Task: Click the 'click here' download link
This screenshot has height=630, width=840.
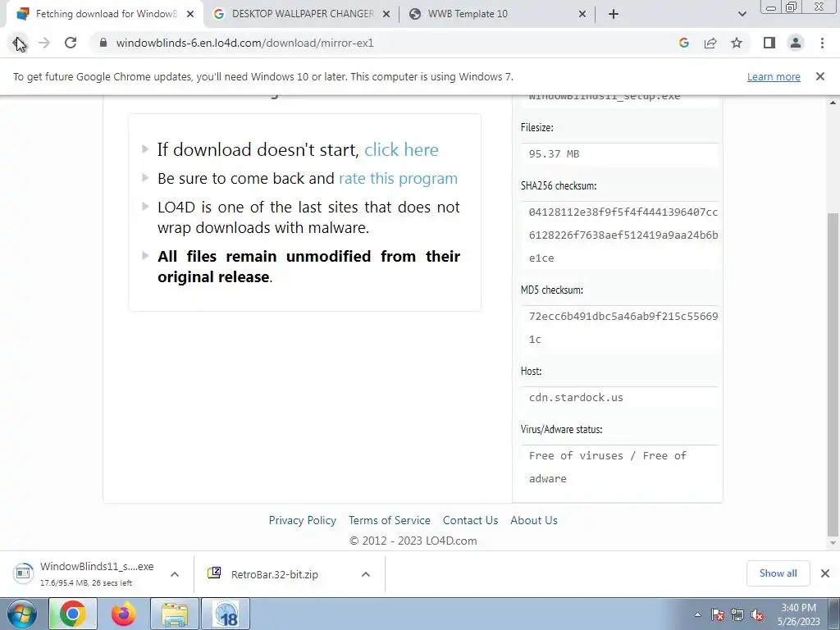Action: [401, 149]
